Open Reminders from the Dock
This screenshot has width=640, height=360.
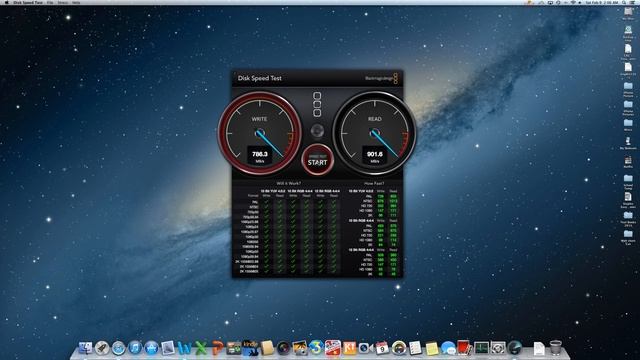415,348
